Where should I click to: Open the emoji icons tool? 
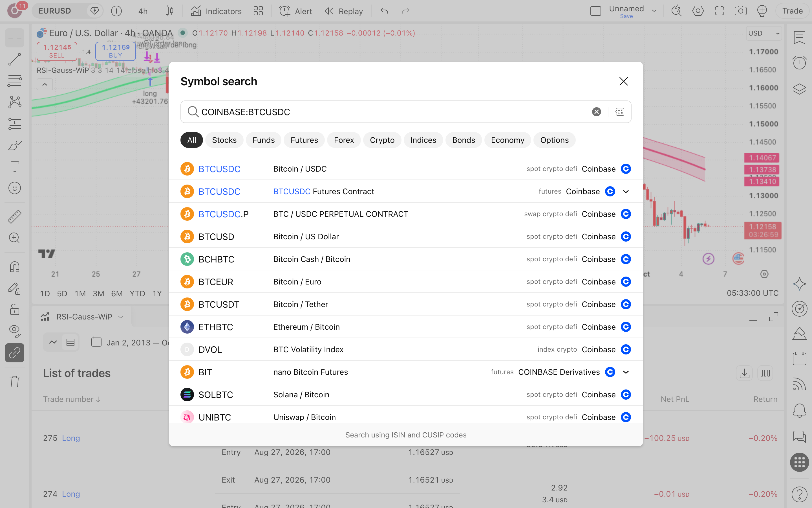click(15, 188)
